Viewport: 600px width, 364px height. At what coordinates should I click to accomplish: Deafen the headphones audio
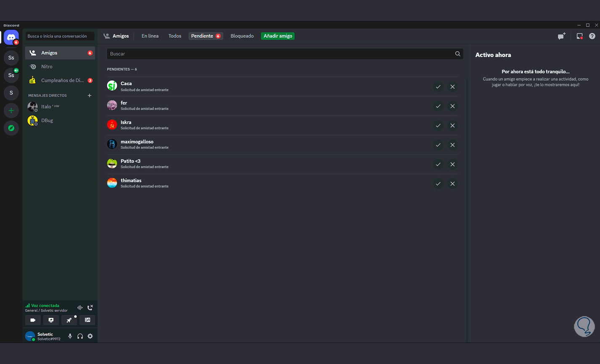[x=80, y=336]
